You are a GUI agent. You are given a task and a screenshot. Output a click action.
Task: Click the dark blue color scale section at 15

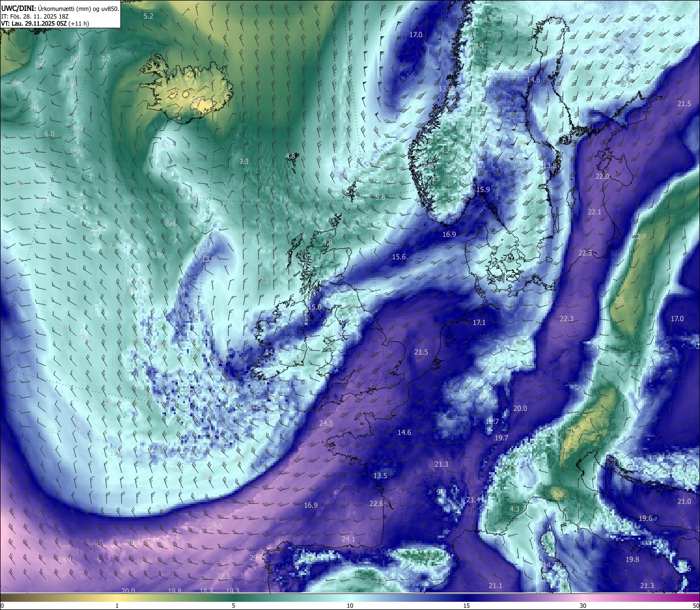(x=466, y=597)
